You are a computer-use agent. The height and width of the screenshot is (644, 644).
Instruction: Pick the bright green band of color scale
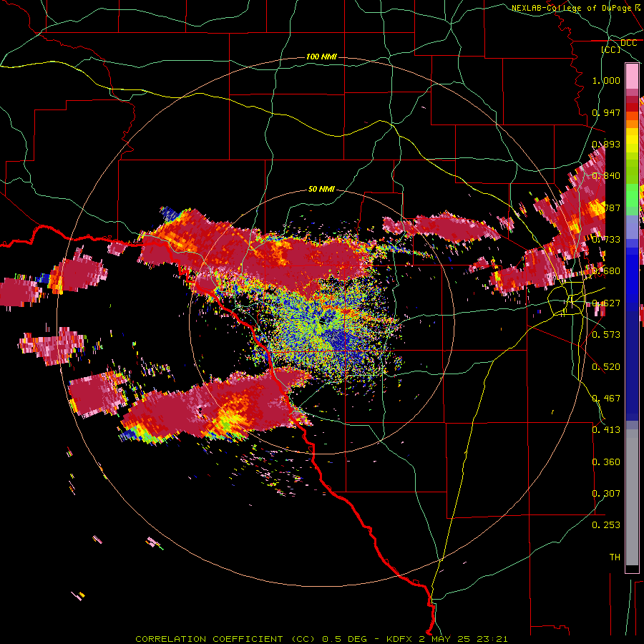(632, 196)
